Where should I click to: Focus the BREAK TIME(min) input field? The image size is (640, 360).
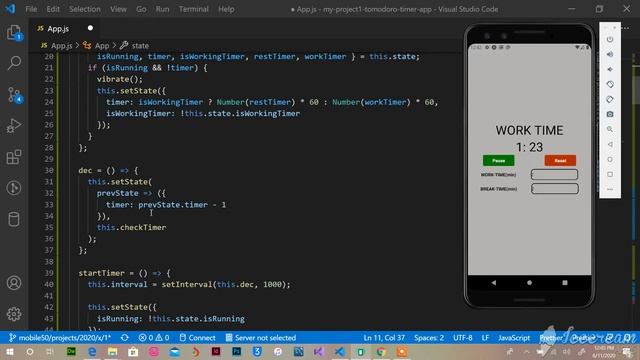(554, 189)
